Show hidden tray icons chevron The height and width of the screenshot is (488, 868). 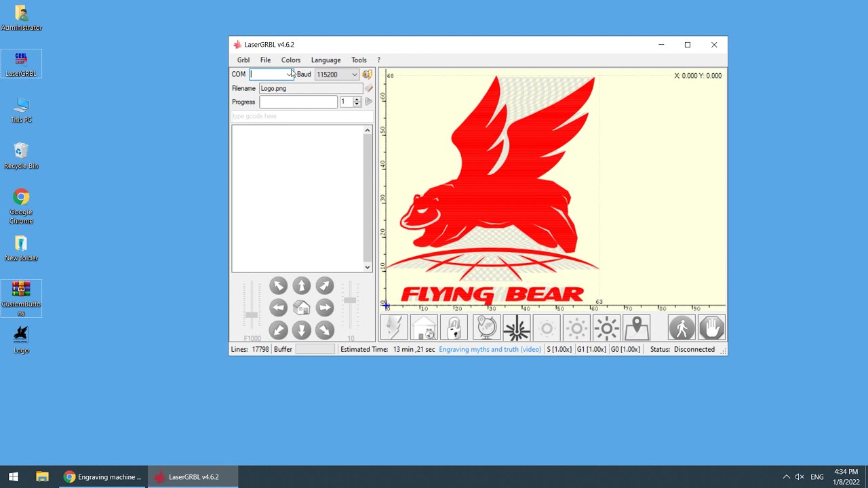(787, 477)
